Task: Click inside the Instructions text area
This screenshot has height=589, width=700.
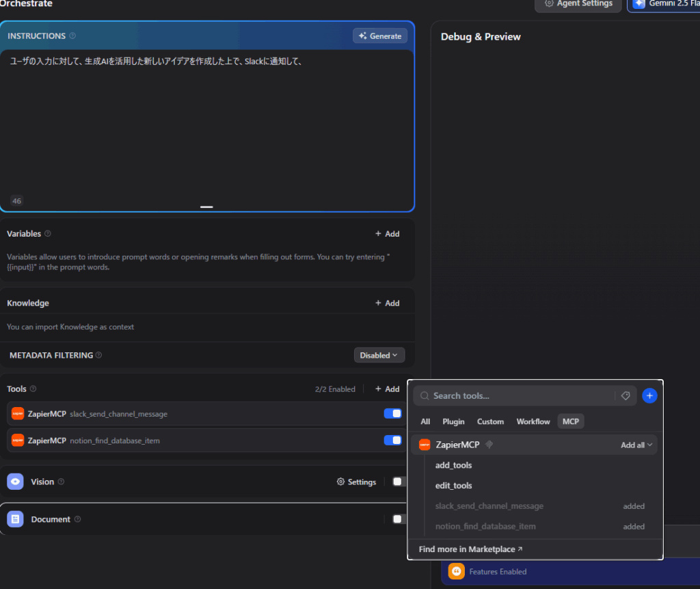Action: 207,129
